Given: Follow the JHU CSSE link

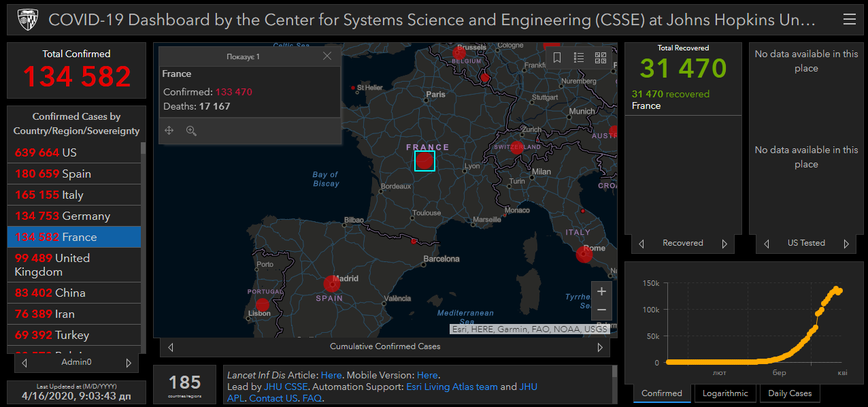Looking at the screenshot, I should pyautogui.click(x=286, y=387).
